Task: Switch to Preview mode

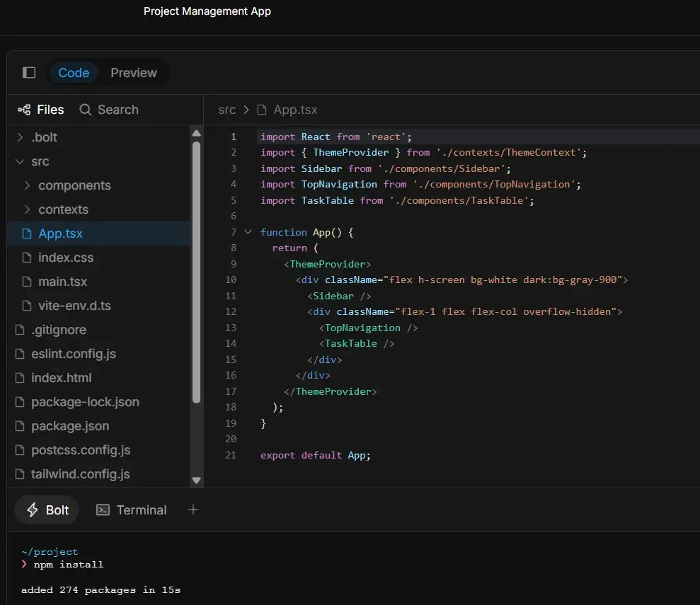Action: tap(134, 73)
